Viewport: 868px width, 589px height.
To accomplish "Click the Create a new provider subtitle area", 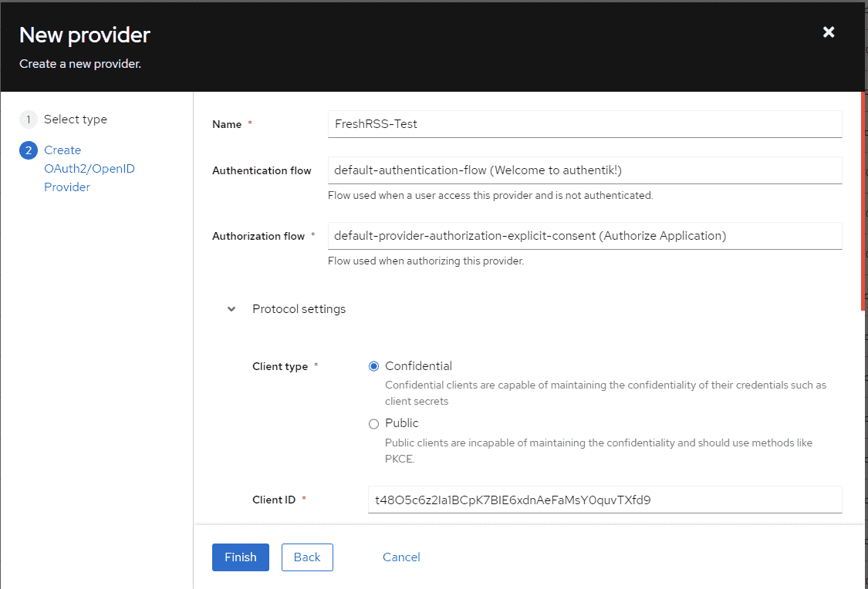I will 80,63.
